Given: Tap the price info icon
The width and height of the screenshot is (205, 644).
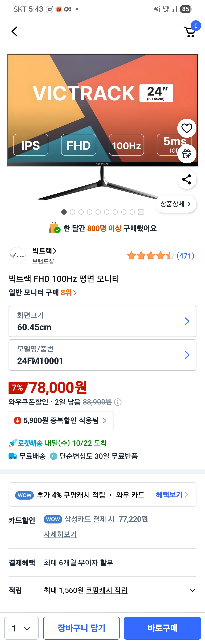Looking at the screenshot, I should pos(118,402).
